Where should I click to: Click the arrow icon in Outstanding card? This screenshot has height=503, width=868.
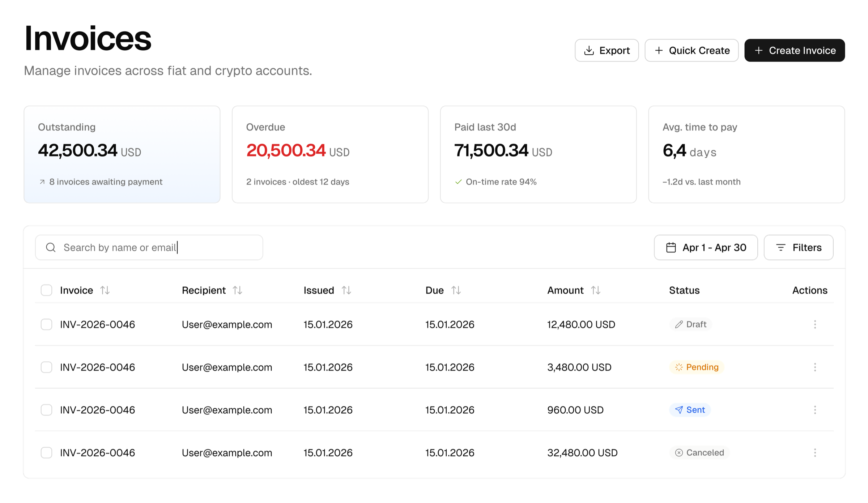pos(42,182)
